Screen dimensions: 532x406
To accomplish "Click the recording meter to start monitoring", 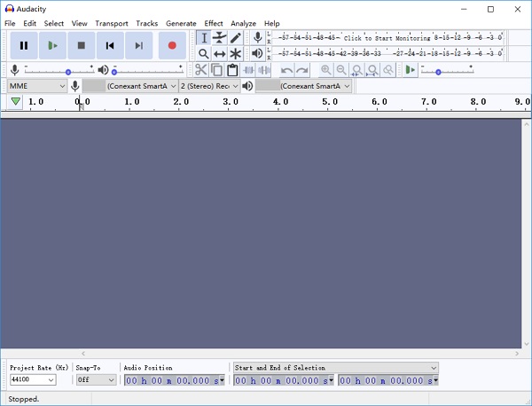I will click(387, 37).
